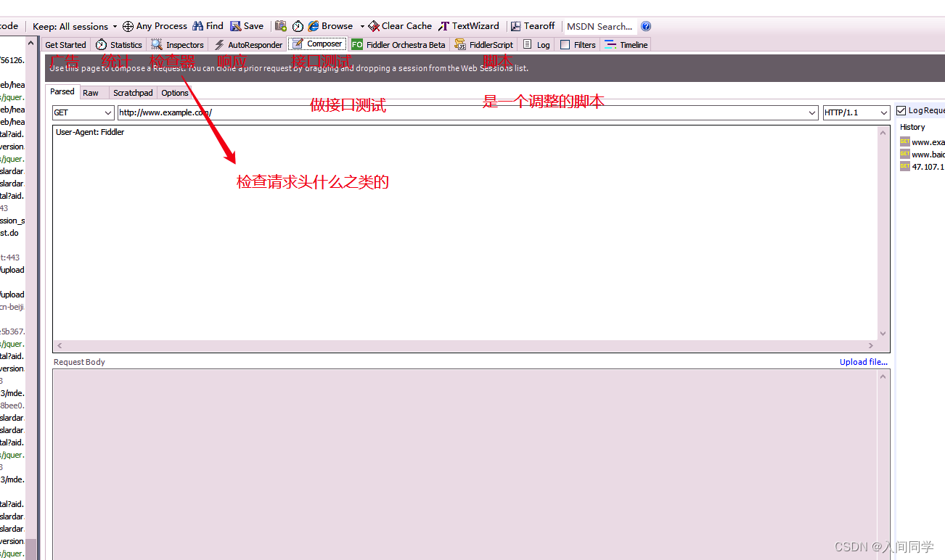Click GET icon beside www.exa history entry
The width and height of the screenshot is (945, 560).
pyautogui.click(x=905, y=142)
